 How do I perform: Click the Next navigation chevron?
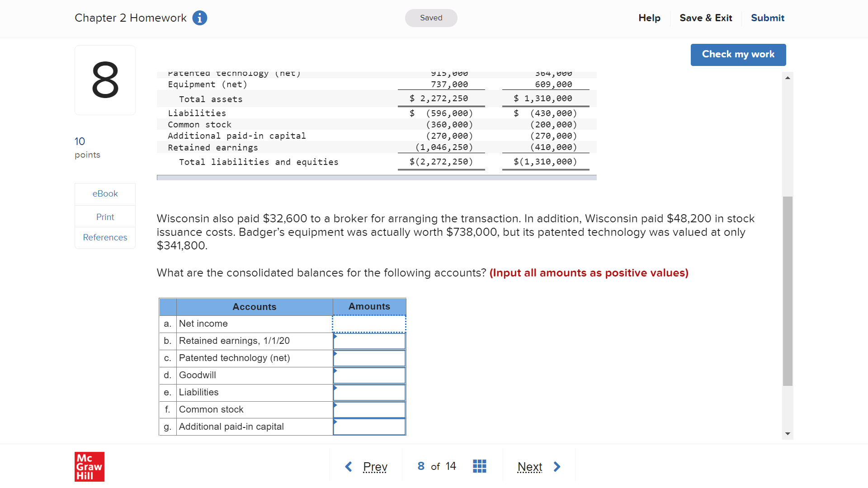[x=557, y=466]
